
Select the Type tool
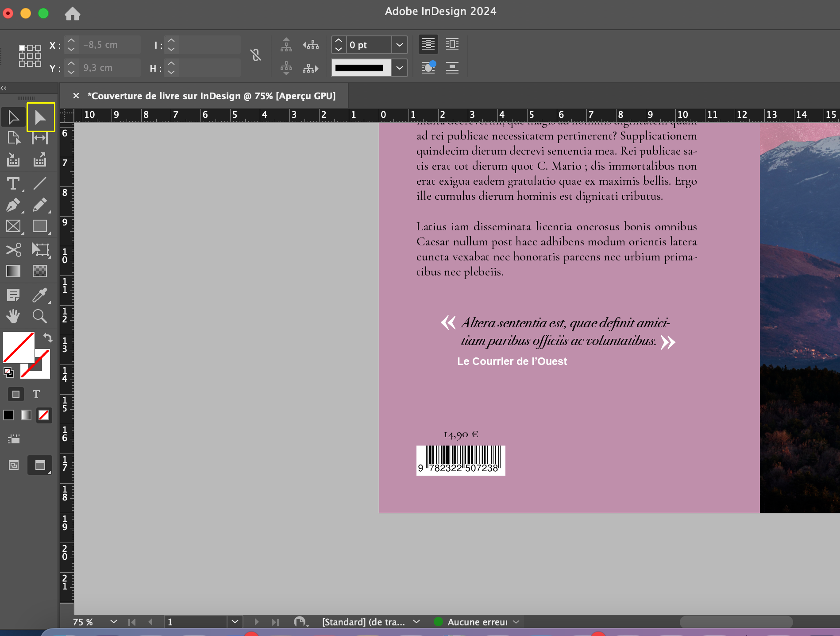tap(13, 183)
